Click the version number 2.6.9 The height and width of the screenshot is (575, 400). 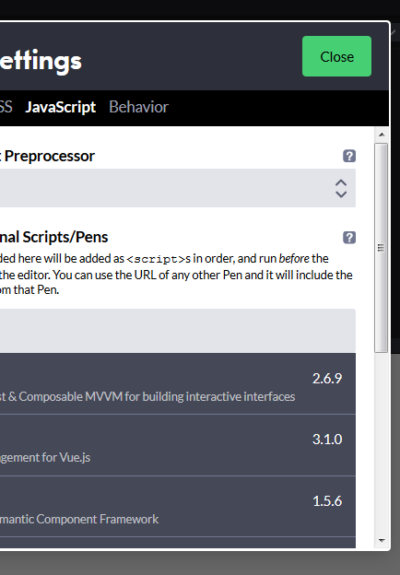tap(327, 378)
